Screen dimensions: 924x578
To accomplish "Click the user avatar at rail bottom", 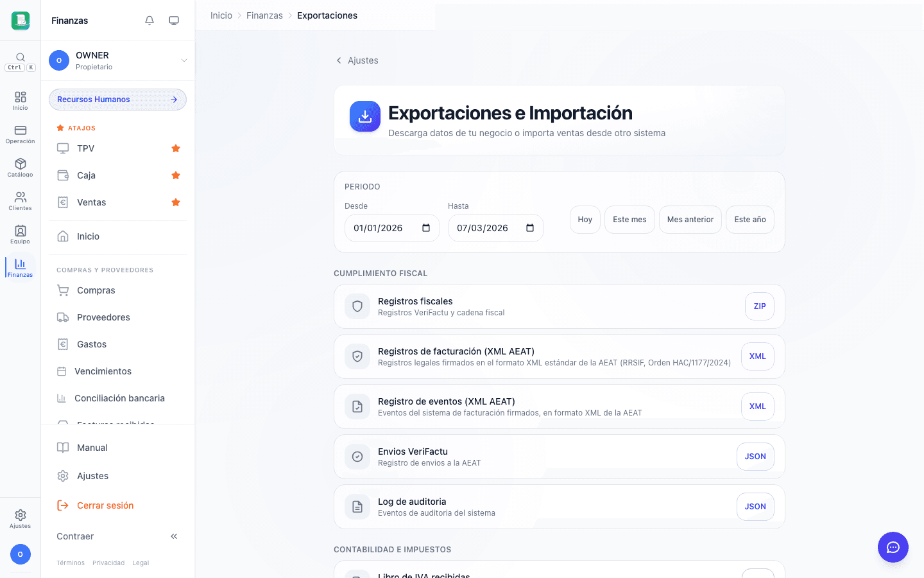I will pyautogui.click(x=21, y=554).
